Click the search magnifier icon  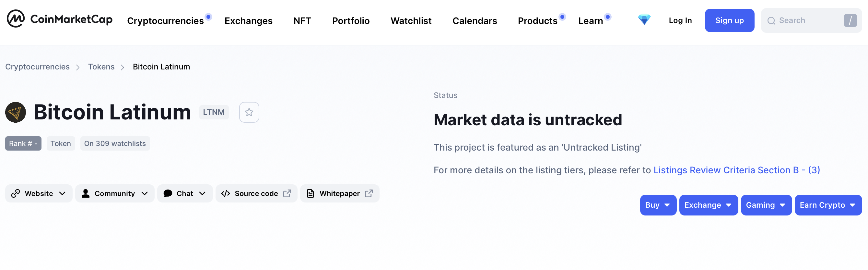coord(771,20)
